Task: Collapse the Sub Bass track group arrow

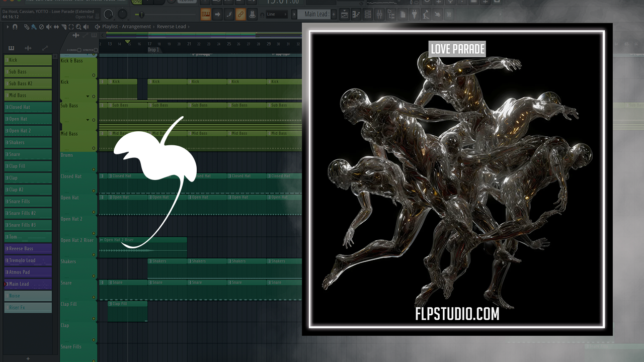Action: 88,120
